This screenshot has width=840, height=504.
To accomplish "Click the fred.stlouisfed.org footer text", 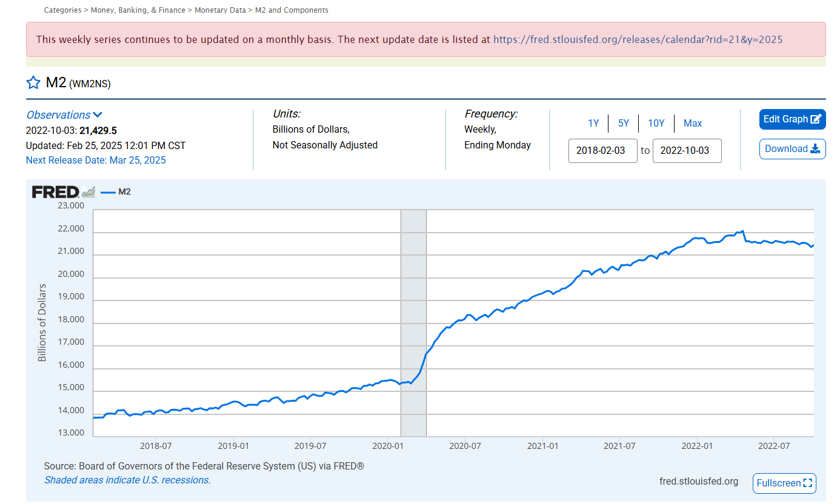I will tap(699, 482).
